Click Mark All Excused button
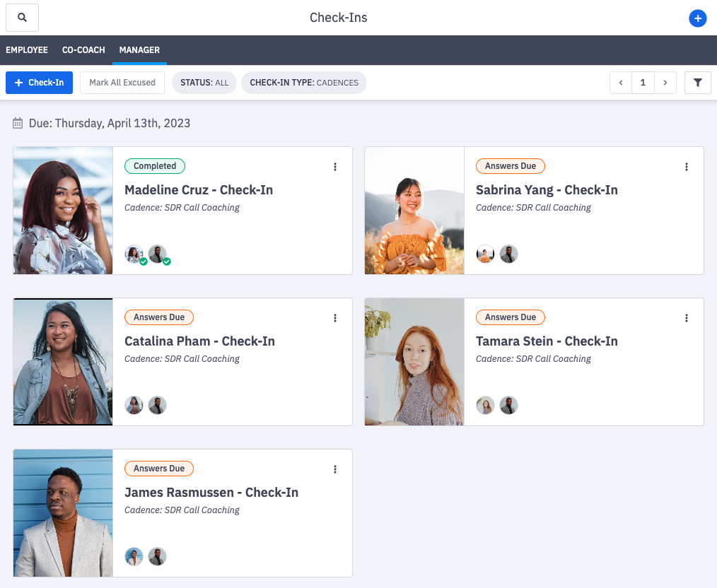717x588 pixels. (122, 83)
